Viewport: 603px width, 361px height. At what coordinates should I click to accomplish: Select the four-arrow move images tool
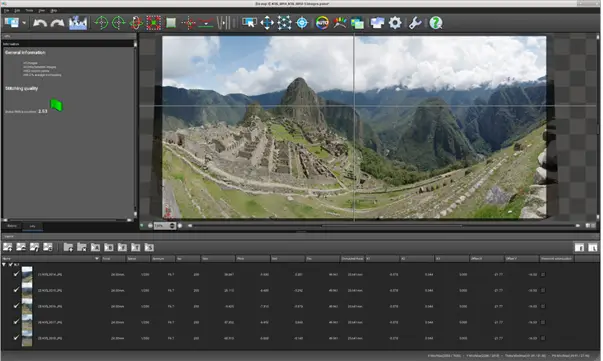pyautogui.click(x=267, y=23)
